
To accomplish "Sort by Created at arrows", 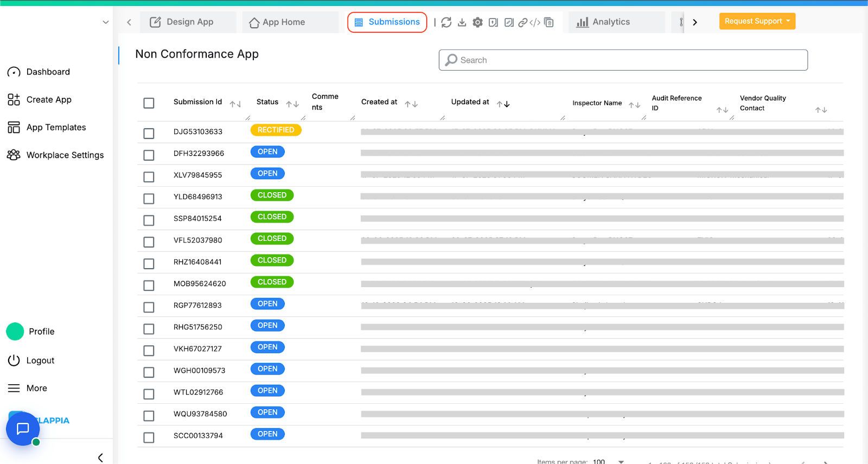I will pos(411,104).
